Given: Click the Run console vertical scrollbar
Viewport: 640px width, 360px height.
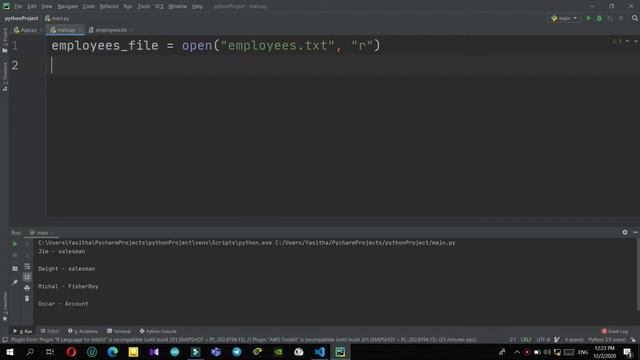Looking at the screenshot, I should click(638, 276).
